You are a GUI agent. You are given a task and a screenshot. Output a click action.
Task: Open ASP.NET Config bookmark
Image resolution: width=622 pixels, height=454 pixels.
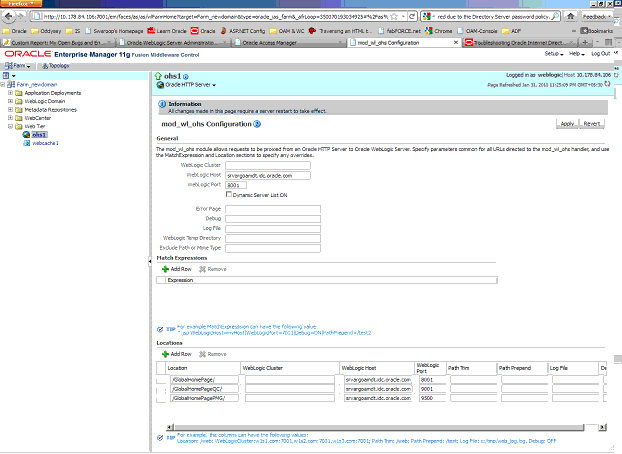pyautogui.click(x=242, y=31)
